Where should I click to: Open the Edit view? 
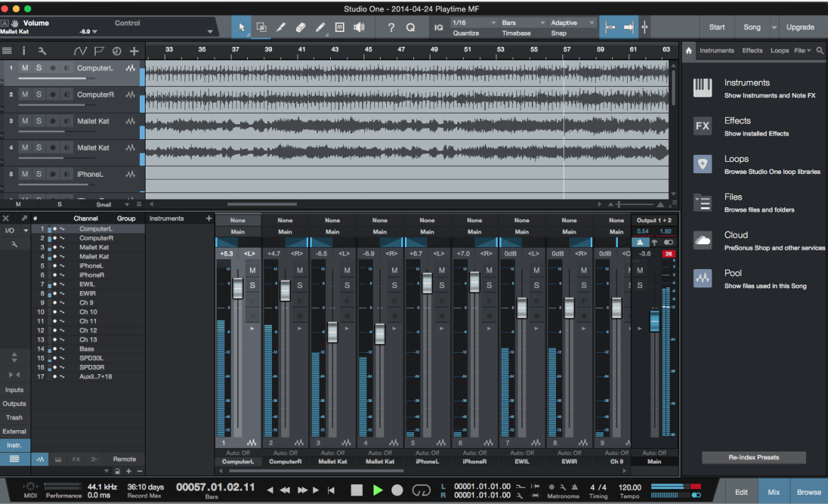point(741,492)
